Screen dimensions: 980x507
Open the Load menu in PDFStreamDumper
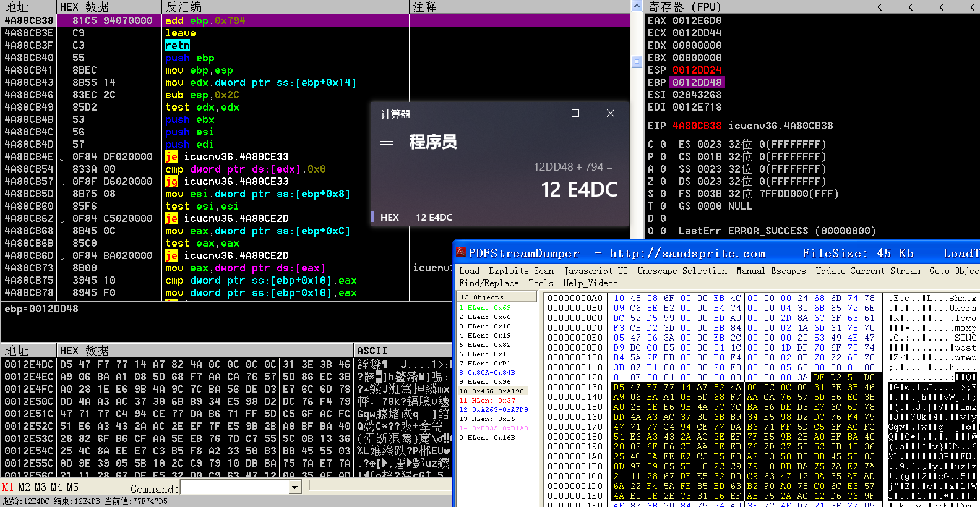(469, 271)
